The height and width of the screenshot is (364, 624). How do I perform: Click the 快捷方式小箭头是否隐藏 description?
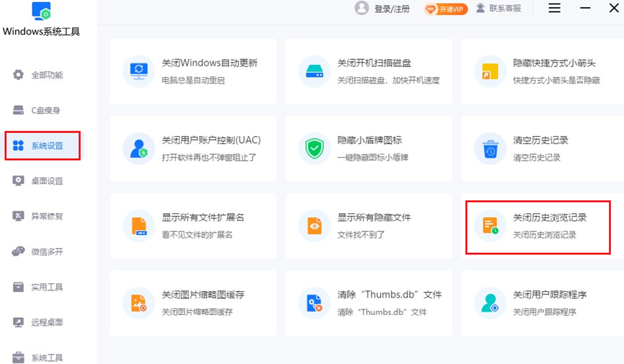click(x=556, y=80)
